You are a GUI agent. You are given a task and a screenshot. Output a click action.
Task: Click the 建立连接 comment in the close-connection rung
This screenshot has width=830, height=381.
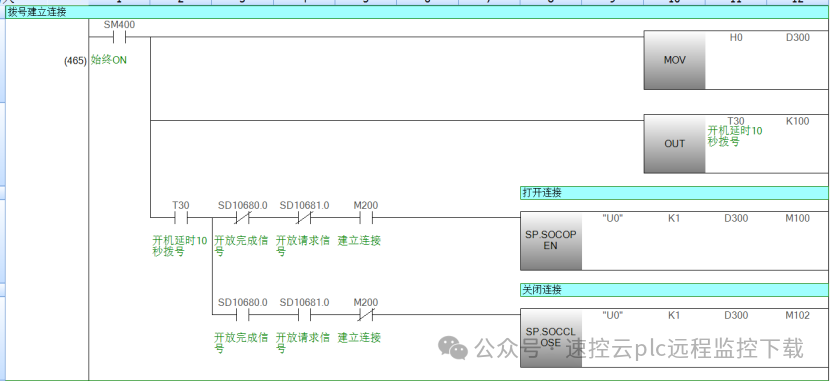click(359, 338)
